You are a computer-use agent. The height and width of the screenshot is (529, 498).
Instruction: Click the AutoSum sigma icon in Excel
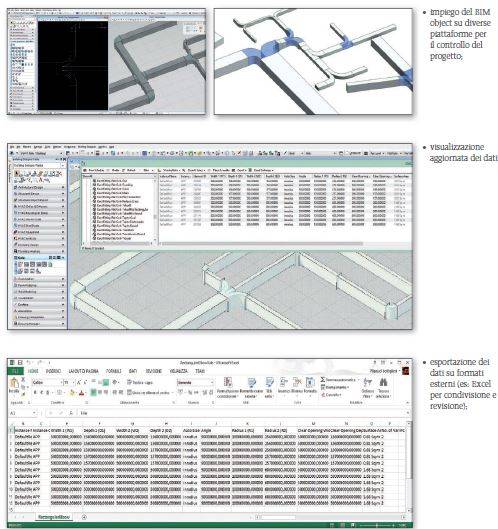pyautogui.click(x=323, y=380)
